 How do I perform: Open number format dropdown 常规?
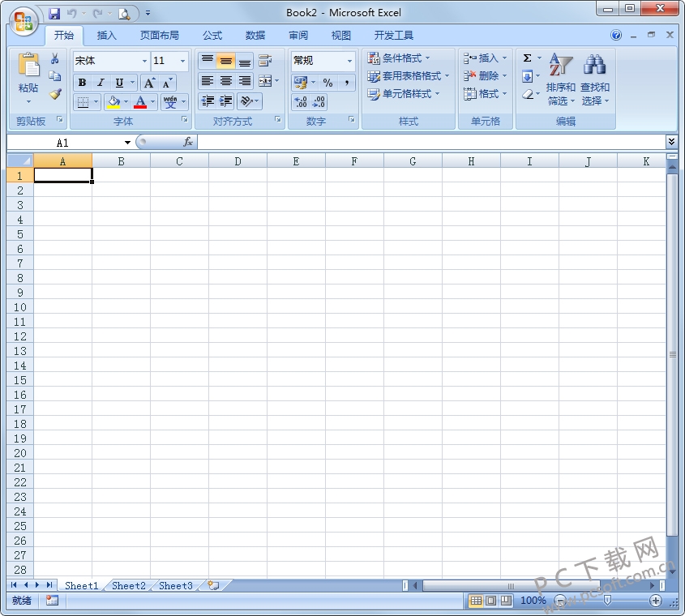(x=349, y=61)
